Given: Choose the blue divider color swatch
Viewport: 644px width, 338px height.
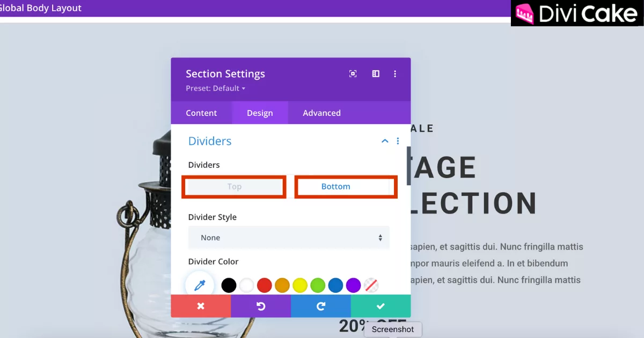Looking at the screenshot, I should click(x=335, y=285).
